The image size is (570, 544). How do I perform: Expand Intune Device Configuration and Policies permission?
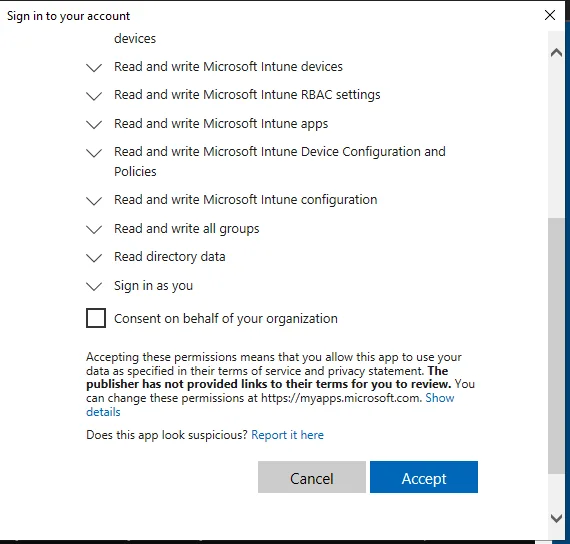click(94, 153)
